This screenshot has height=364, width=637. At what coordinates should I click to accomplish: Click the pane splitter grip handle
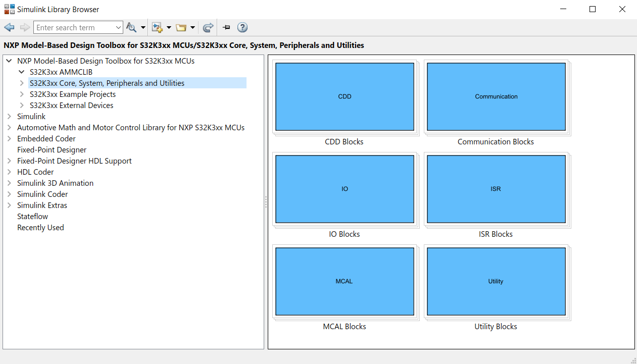coord(266,202)
